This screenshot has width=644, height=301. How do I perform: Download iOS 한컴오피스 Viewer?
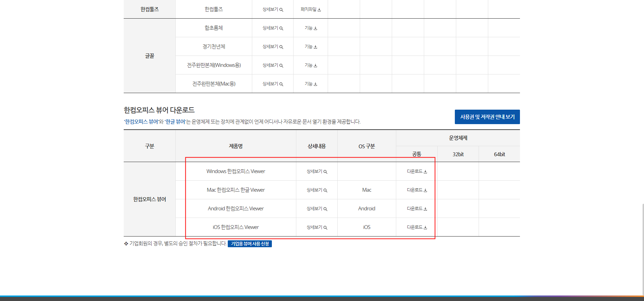[417, 227]
